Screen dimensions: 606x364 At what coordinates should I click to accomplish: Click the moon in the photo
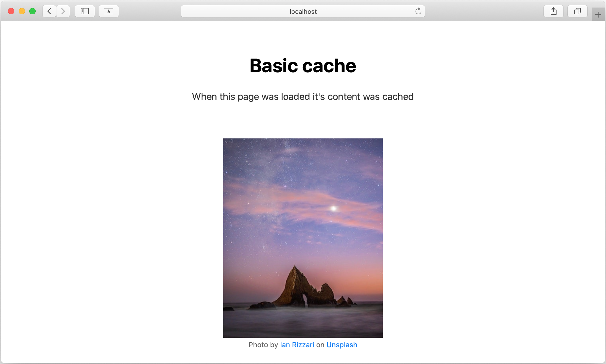pos(334,208)
